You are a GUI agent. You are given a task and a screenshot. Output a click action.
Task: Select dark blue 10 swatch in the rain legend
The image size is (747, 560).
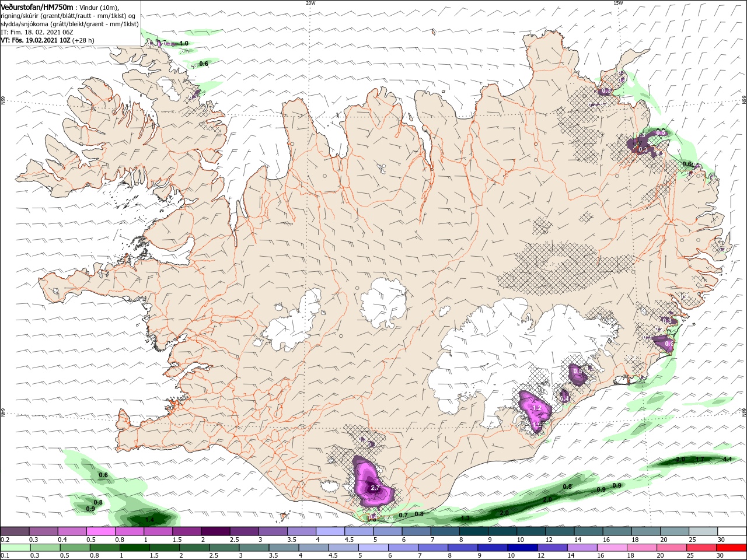coord(522,548)
